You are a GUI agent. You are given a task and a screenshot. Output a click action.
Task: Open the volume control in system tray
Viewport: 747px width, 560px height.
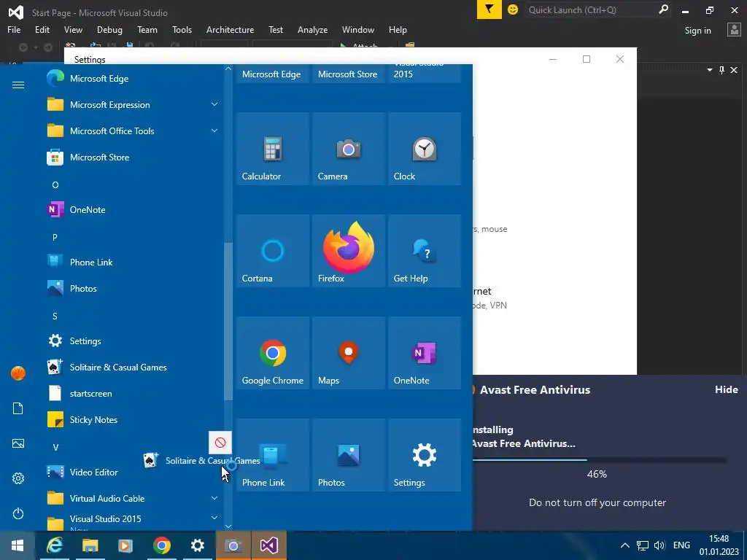[659, 545]
